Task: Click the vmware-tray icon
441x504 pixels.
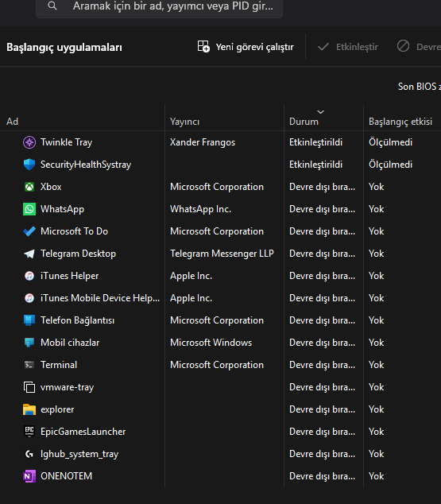Action: coord(29,387)
